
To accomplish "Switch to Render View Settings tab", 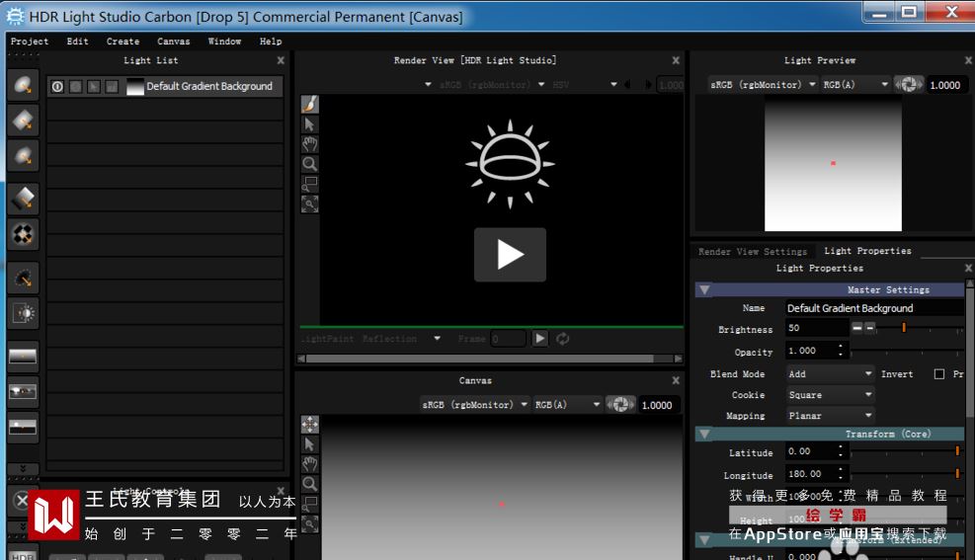I will click(753, 251).
